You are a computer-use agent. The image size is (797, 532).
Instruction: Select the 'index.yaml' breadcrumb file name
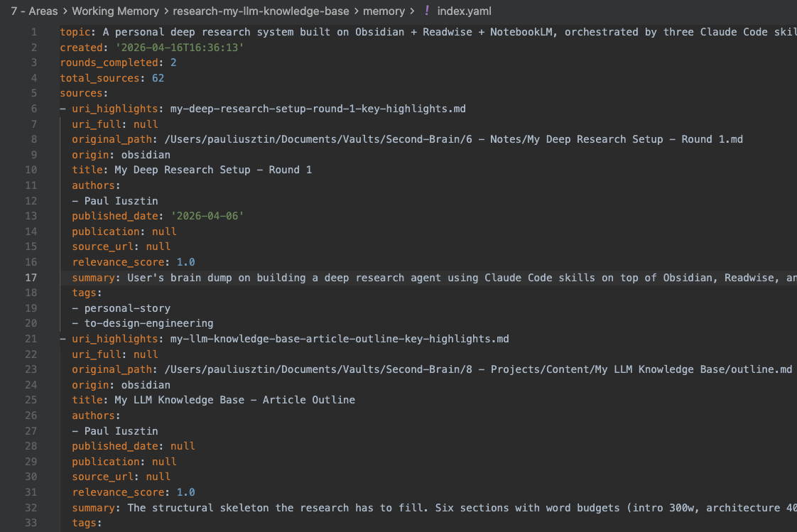tap(464, 11)
